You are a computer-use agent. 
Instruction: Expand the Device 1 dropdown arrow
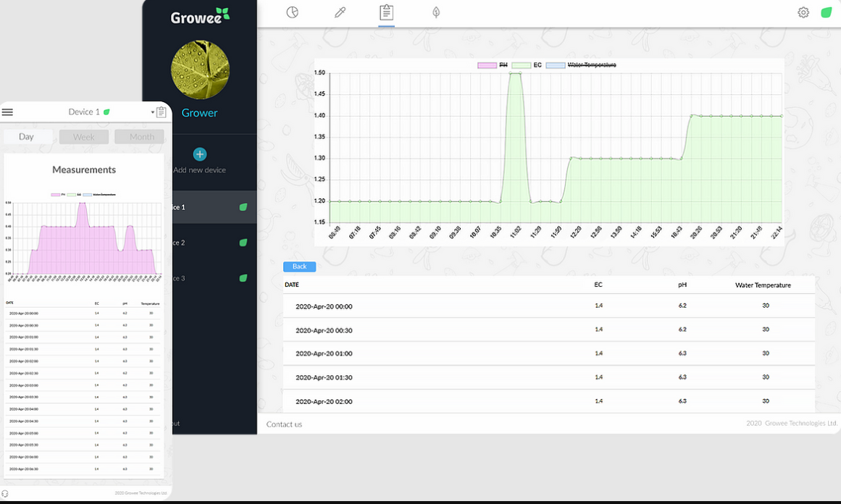(x=153, y=112)
